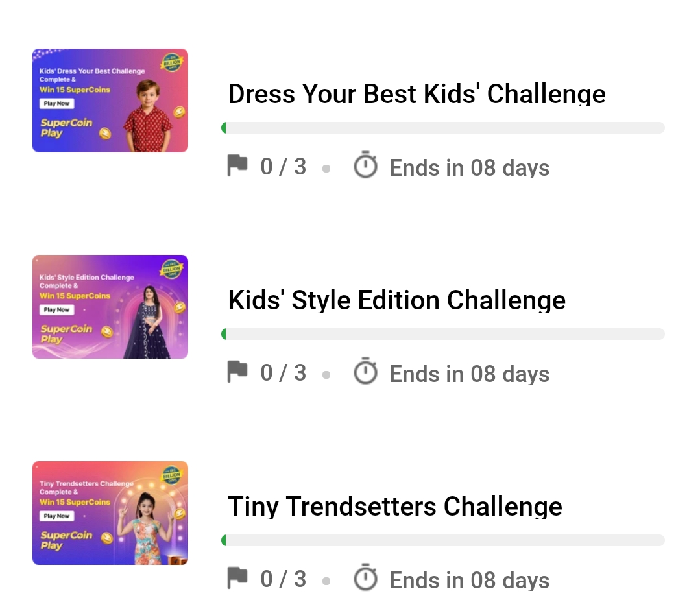The height and width of the screenshot is (611, 700).
Task: Click flag icon under Dress Your Best Kids' Challenge
Action: [237, 165]
